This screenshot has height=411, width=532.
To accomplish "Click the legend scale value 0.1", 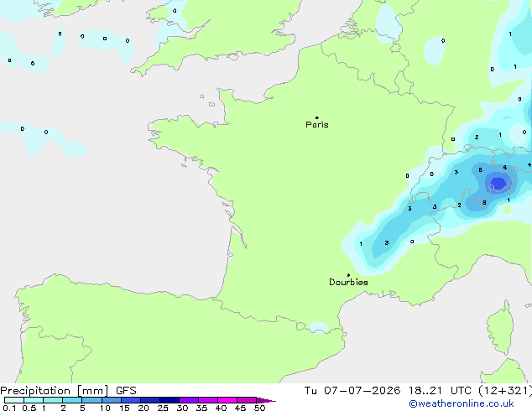I will point(9,408).
